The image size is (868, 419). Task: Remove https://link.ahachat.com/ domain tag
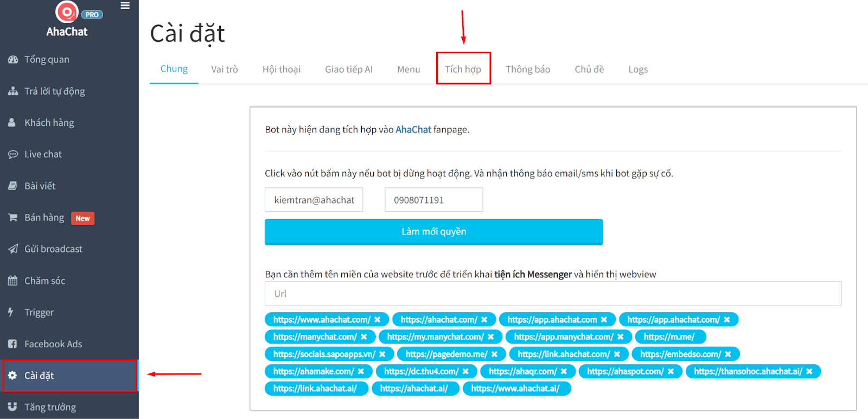coord(617,354)
